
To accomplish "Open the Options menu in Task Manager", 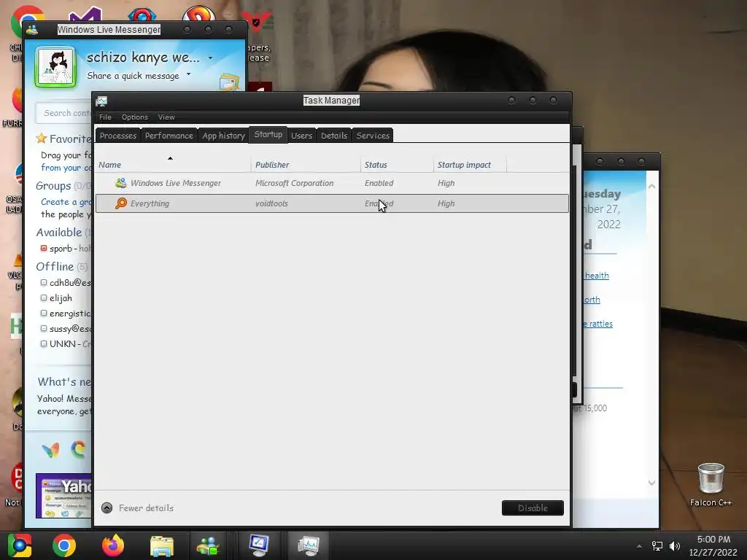I will 135,117.
